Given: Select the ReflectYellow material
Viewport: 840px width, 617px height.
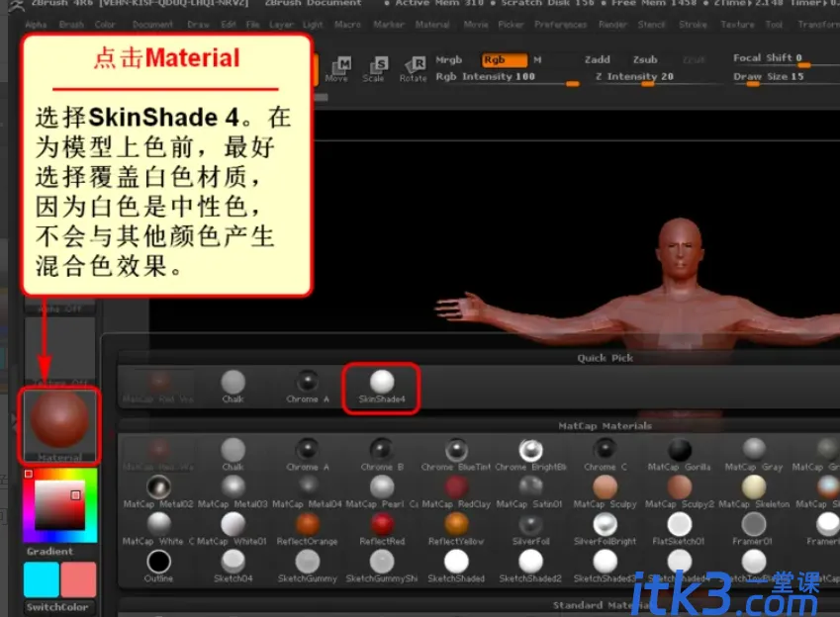Looking at the screenshot, I should pyautogui.click(x=456, y=529).
